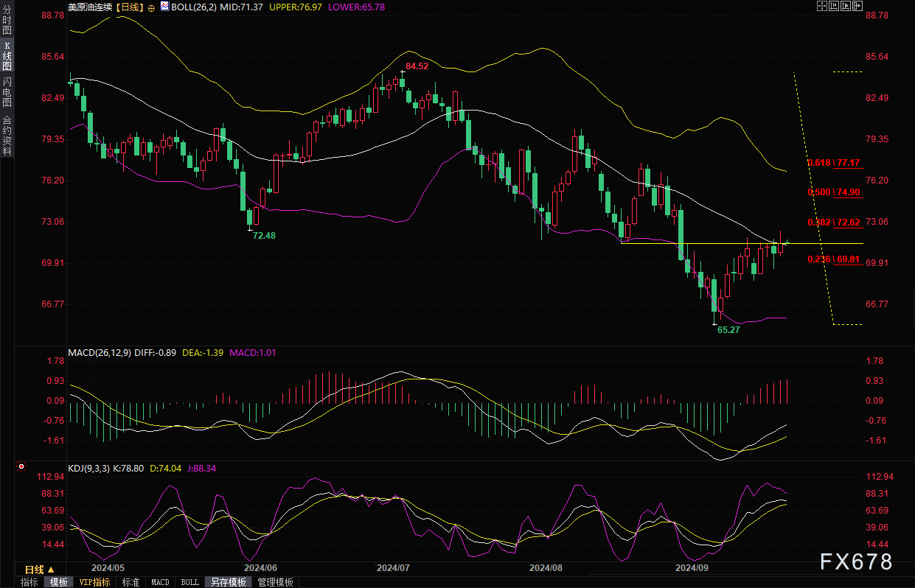Open 管理模板 template manager
This screenshot has height=588, width=915.
pyautogui.click(x=275, y=582)
